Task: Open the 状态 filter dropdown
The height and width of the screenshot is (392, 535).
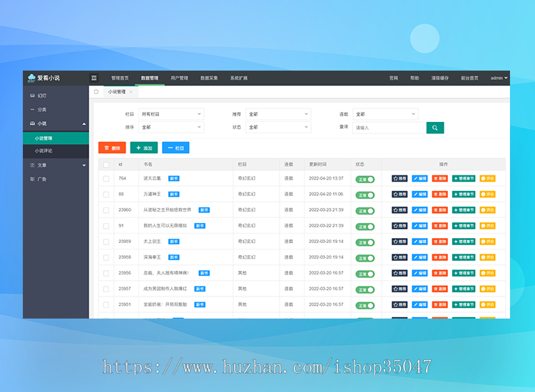Action: [278, 127]
